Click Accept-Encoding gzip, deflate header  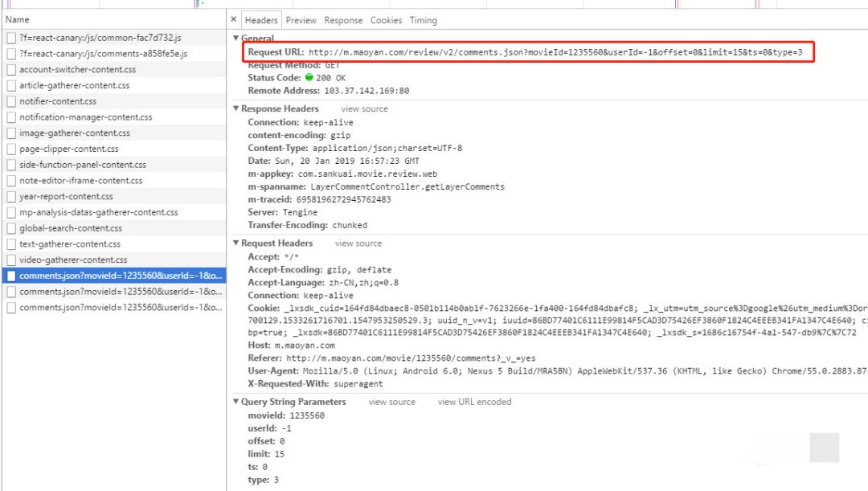(x=319, y=270)
